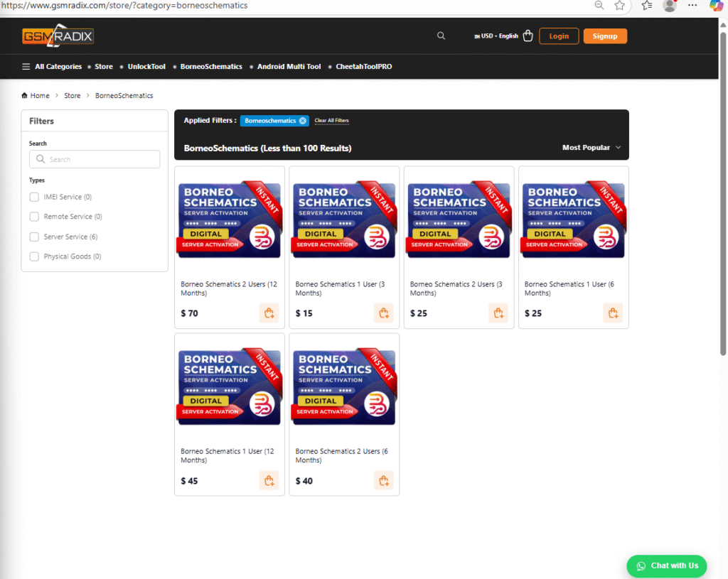Tick the Physical Goods checkbox

pos(34,256)
